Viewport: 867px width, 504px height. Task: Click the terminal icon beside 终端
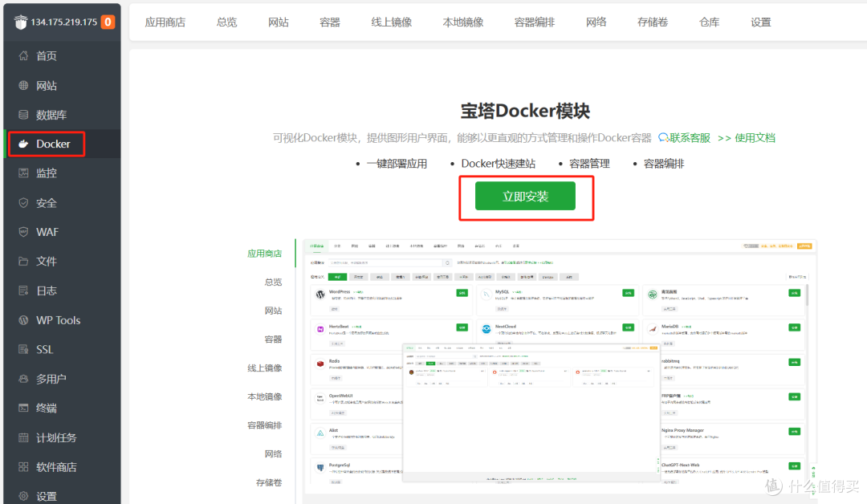coord(23,408)
